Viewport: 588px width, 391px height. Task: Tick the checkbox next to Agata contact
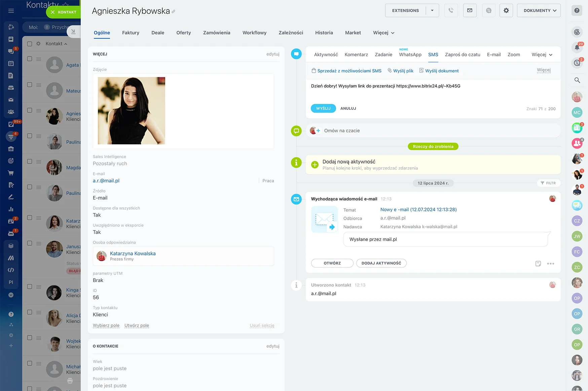click(30, 59)
